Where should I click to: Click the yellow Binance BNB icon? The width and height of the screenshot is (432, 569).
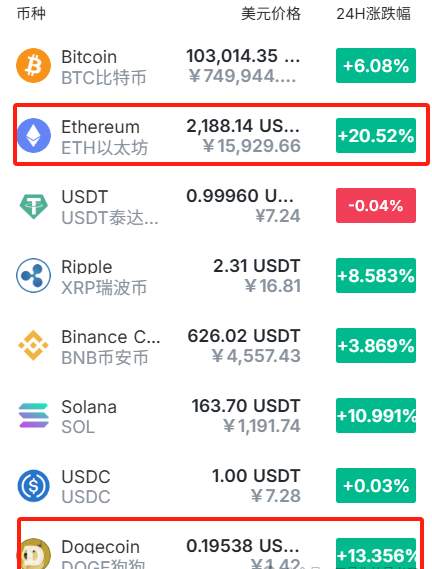(33, 345)
